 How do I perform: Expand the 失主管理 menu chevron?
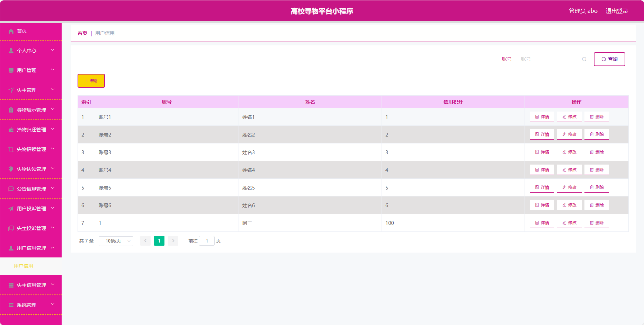[x=53, y=90]
